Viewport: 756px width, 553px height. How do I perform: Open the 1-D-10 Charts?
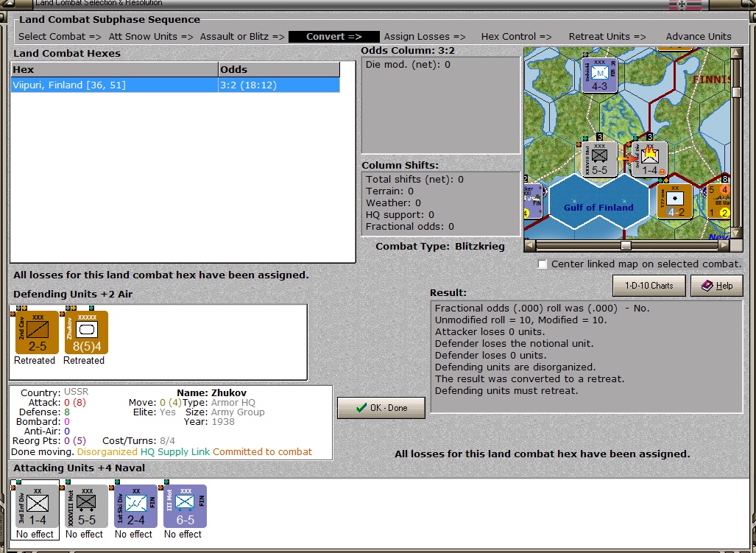click(x=649, y=286)
